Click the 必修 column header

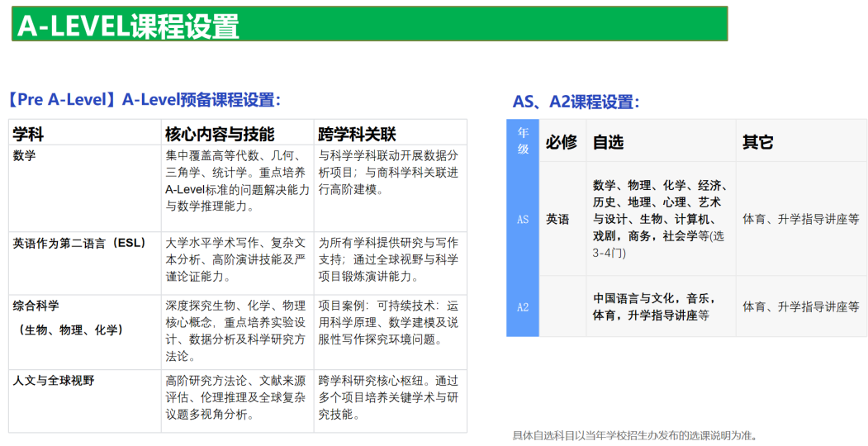pos(562,140)
